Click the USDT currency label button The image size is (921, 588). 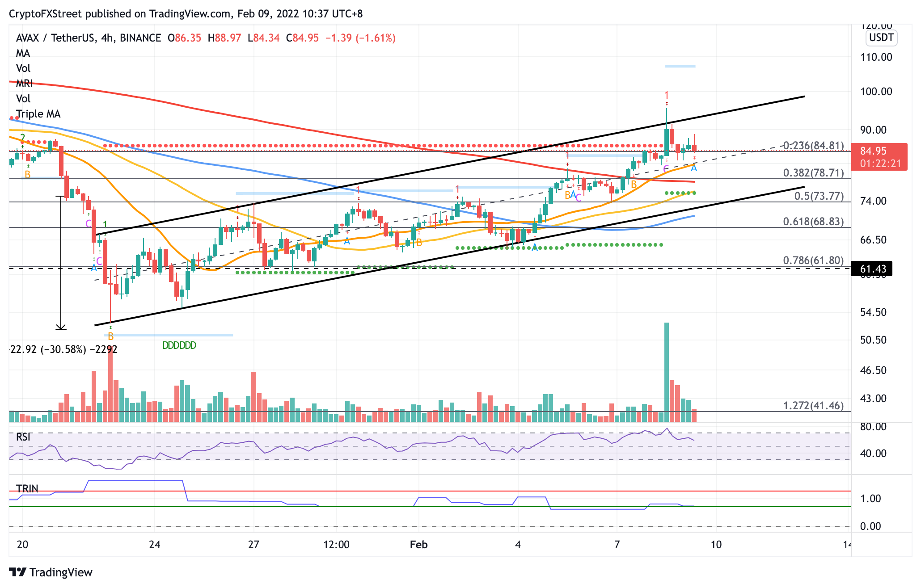click(x=881, y=38)
